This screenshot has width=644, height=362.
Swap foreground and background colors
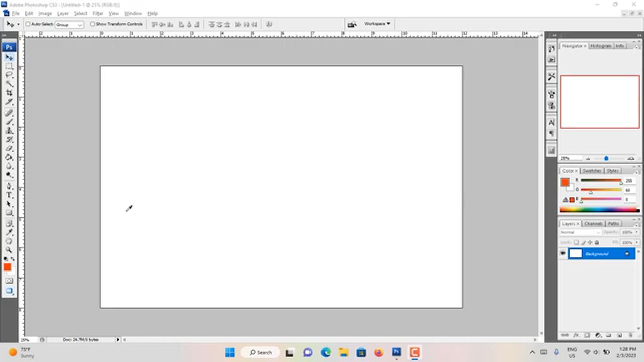click(x=13, y=259)
